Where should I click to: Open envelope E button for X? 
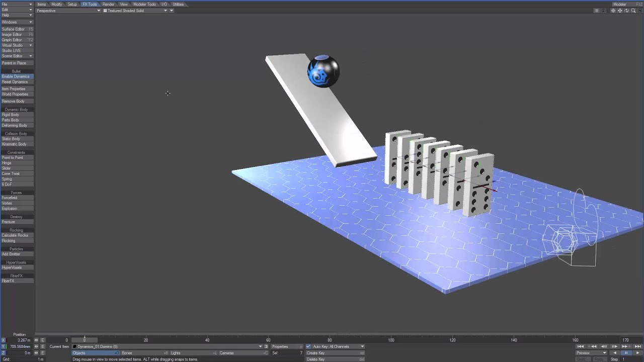[x=43, y=340]
